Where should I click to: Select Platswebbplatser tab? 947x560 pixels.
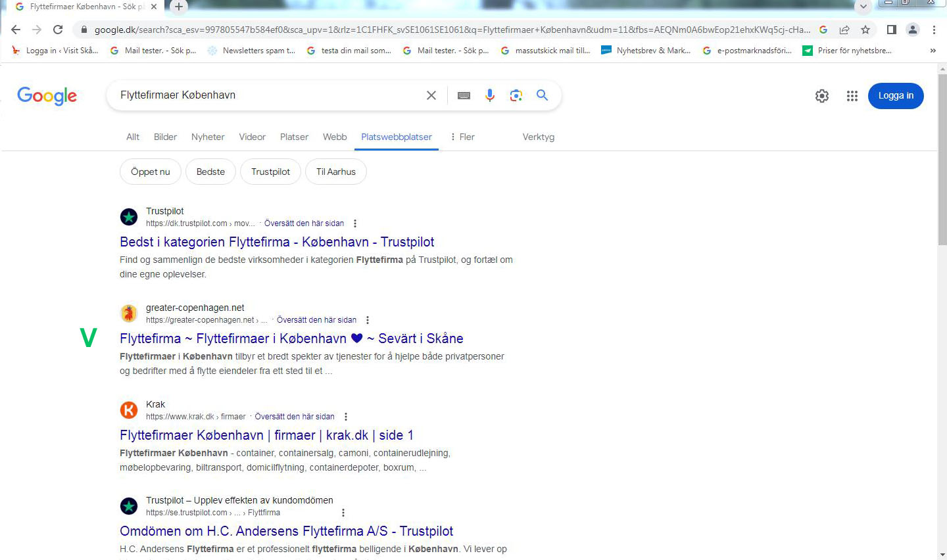click(397, 137)
